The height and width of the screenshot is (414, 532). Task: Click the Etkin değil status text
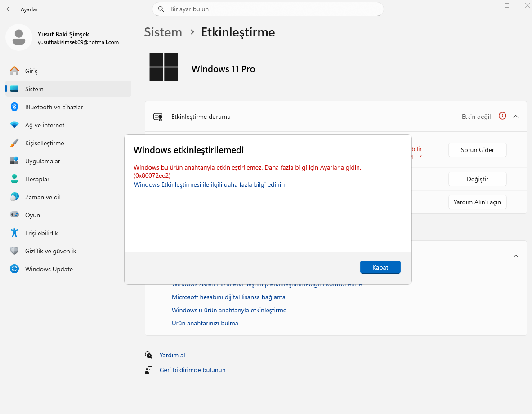tap(476, 117)
